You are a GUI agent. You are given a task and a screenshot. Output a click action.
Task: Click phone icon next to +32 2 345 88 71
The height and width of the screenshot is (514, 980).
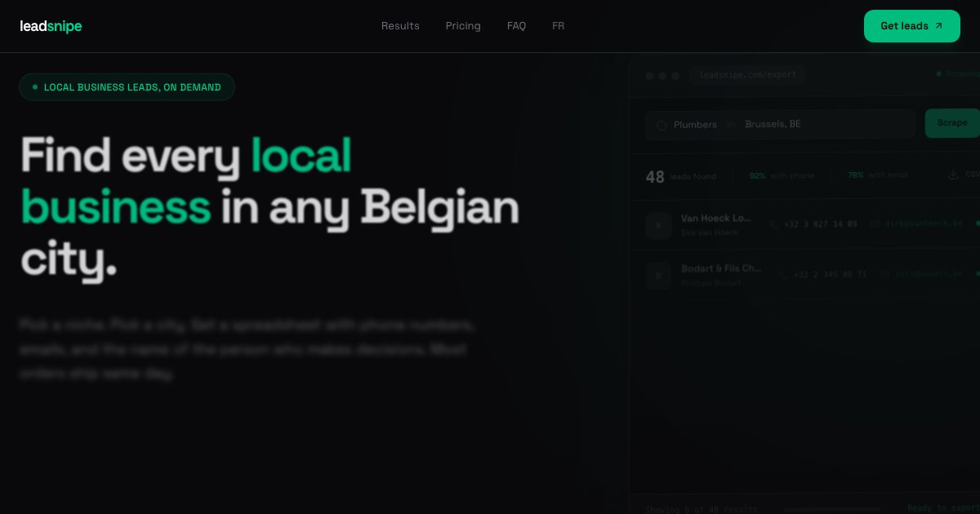tap(783, 275)
